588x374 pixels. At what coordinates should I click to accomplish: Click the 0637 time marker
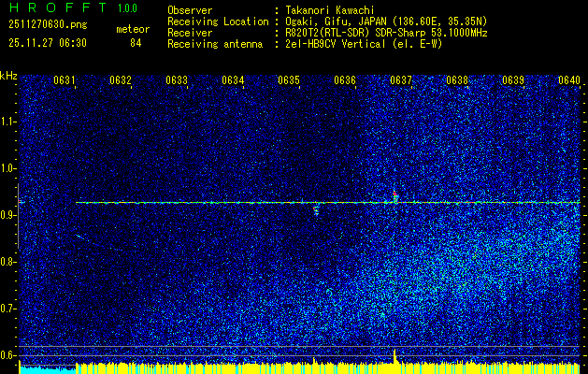[401, 80]
